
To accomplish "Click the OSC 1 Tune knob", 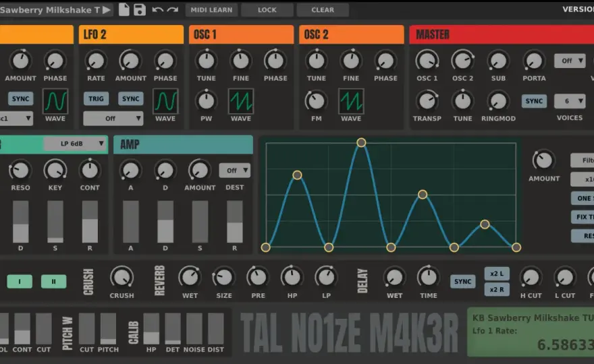I will [x=206, y=61].
